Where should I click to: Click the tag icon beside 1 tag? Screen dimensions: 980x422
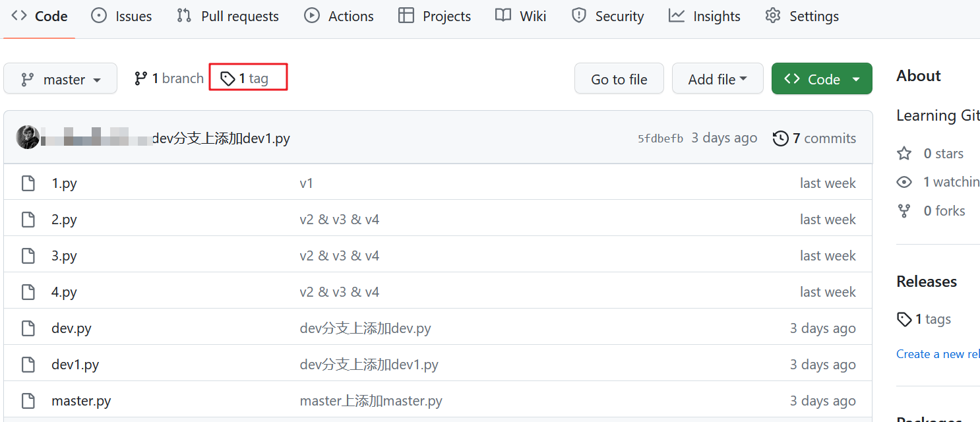[x=228, y=79]
